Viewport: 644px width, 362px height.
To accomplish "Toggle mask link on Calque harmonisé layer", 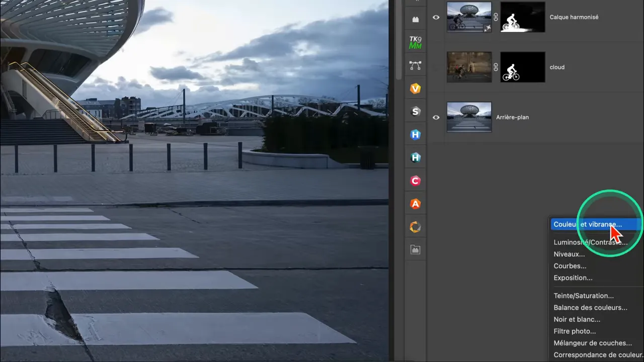I will (496, 17).
